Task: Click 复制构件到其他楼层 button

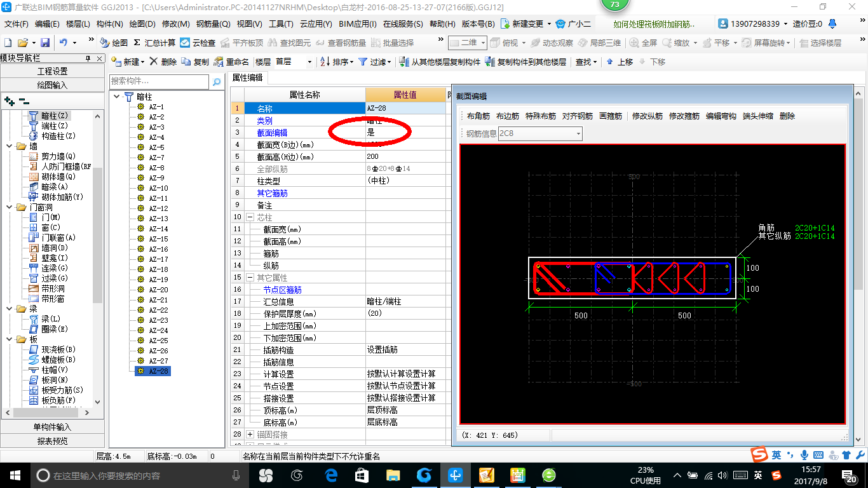Action: tap(526, 62)
